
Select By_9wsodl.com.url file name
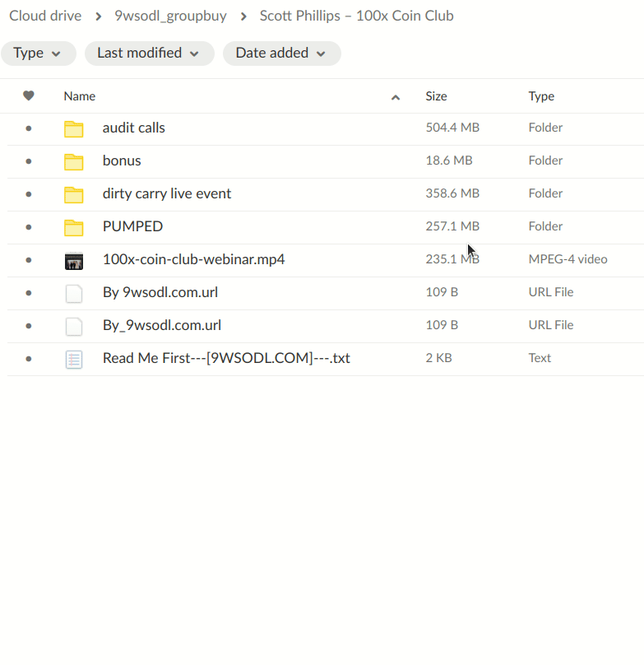(x=162, y=325)
